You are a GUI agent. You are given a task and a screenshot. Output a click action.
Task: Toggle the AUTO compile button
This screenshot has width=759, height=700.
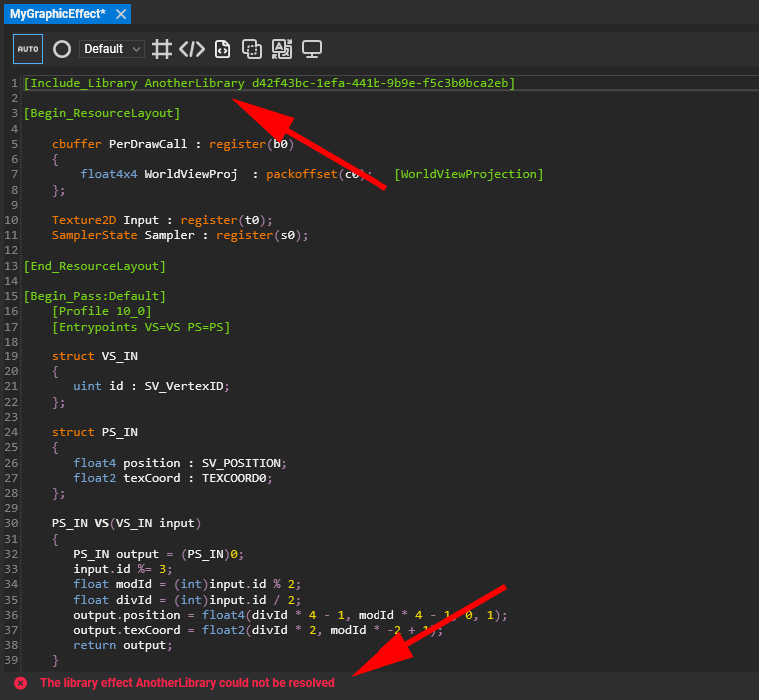28,49
